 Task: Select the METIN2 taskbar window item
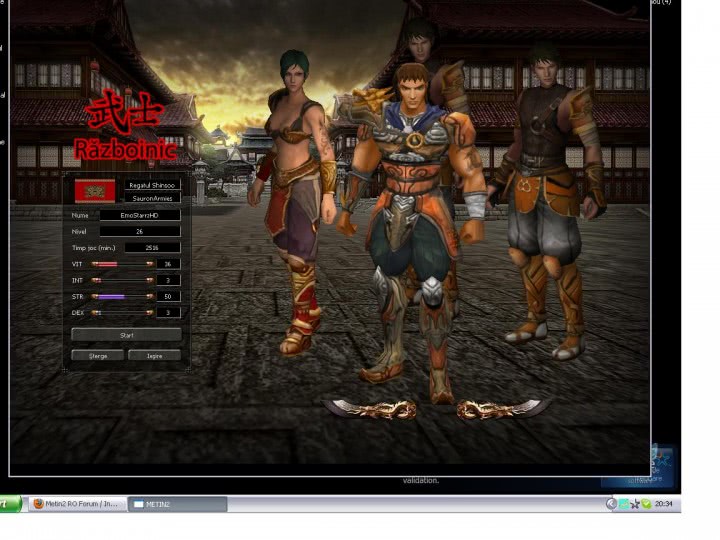coord(177,504)
